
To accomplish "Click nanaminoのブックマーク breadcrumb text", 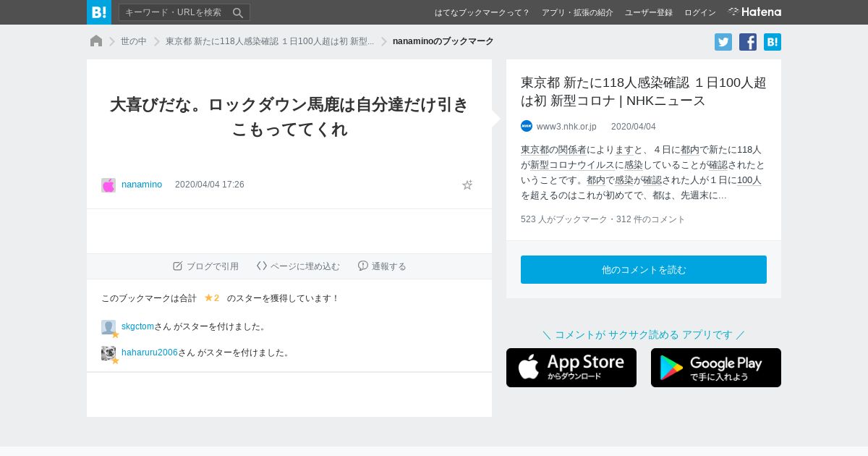I will [x=443, y=41].
